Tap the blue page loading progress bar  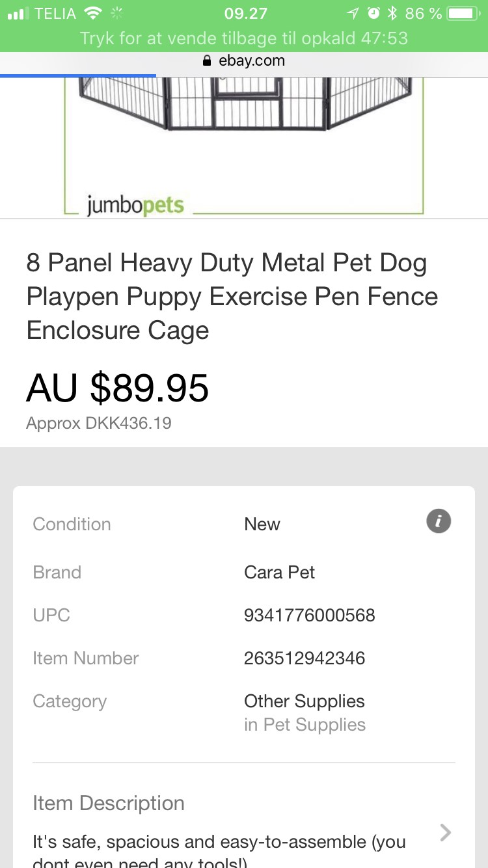tap(78, 75)
